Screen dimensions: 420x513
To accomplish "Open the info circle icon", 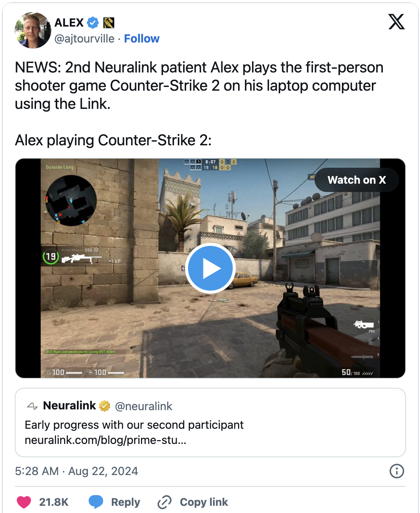I will point(397,471).
